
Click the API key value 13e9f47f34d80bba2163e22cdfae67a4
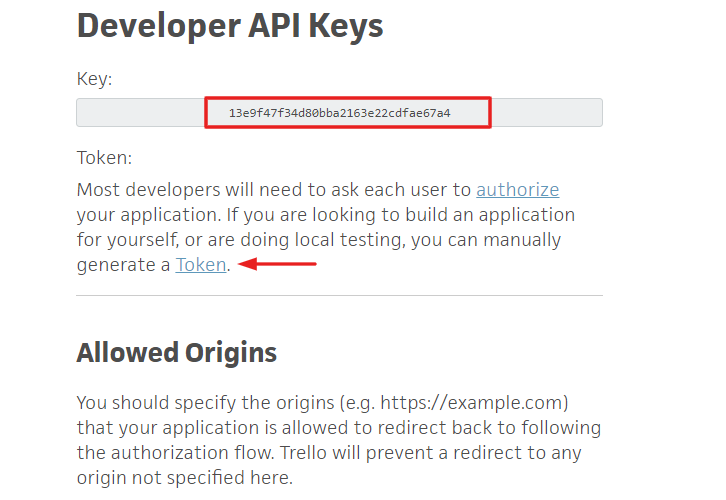340,113
